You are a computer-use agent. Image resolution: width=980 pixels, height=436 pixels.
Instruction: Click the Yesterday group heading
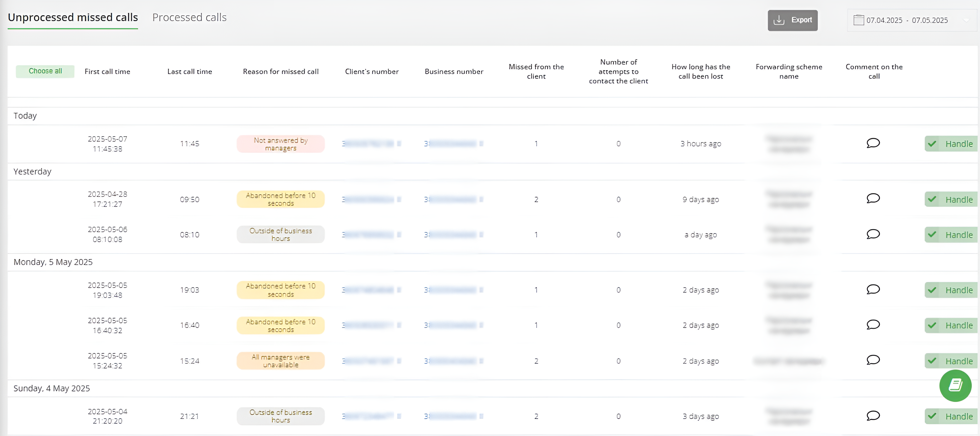point(32,171)
